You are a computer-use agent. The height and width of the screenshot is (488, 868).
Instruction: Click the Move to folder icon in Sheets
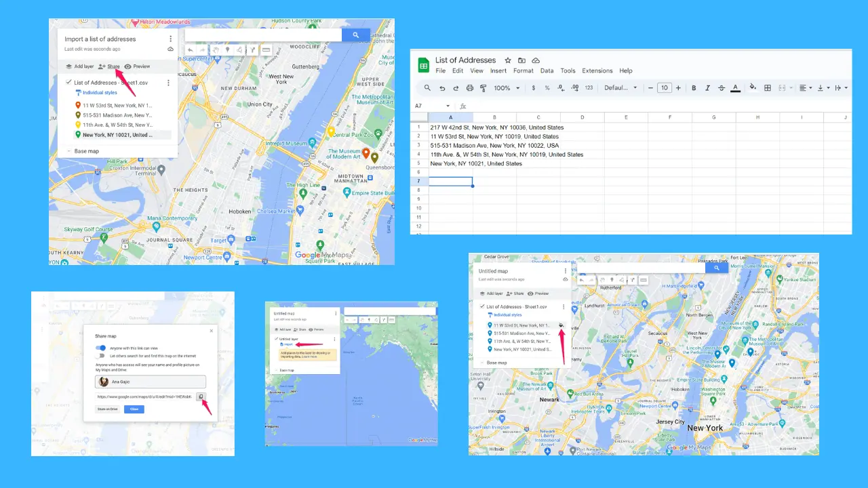(x=521, y=60)
